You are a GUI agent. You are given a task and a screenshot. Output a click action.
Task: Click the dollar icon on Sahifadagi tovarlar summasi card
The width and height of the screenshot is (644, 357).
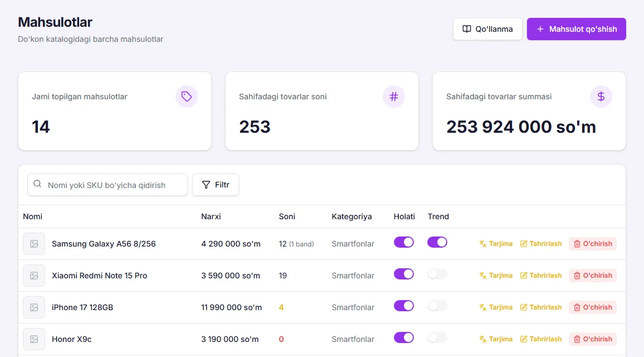[x=601, y=97]
